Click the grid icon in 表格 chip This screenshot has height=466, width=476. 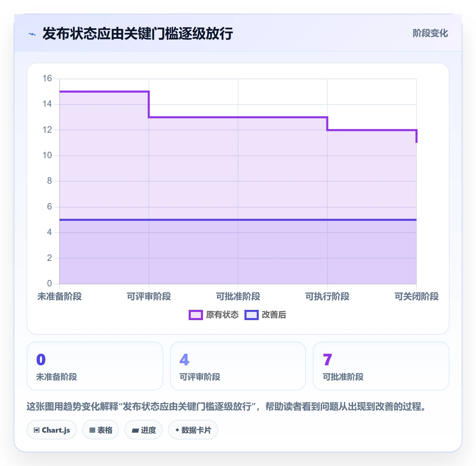(x=92, y=430)
